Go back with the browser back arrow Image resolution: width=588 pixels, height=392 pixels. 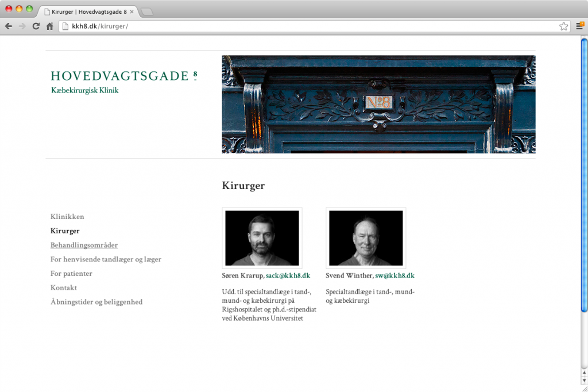(x=9, y=26)
